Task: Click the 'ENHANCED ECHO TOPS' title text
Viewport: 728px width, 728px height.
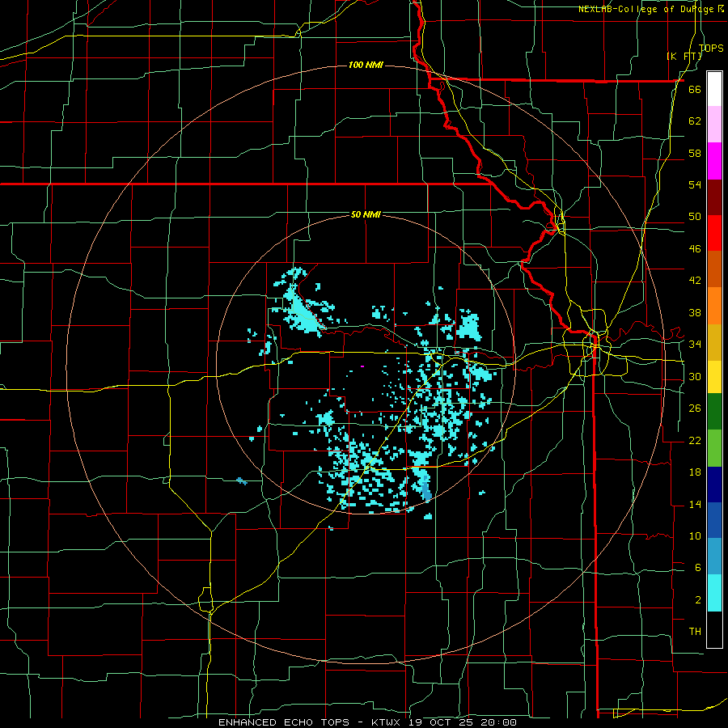Action: [x=284, y=722]
